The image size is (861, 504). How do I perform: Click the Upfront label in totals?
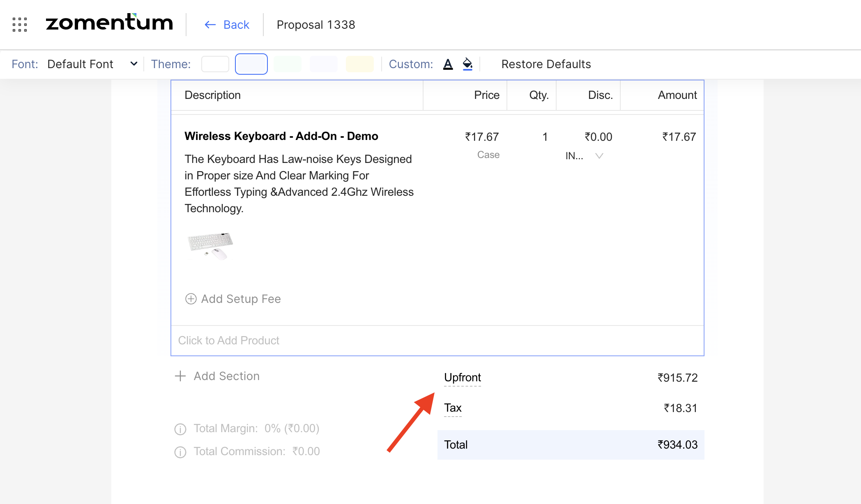tap(462, 377)
